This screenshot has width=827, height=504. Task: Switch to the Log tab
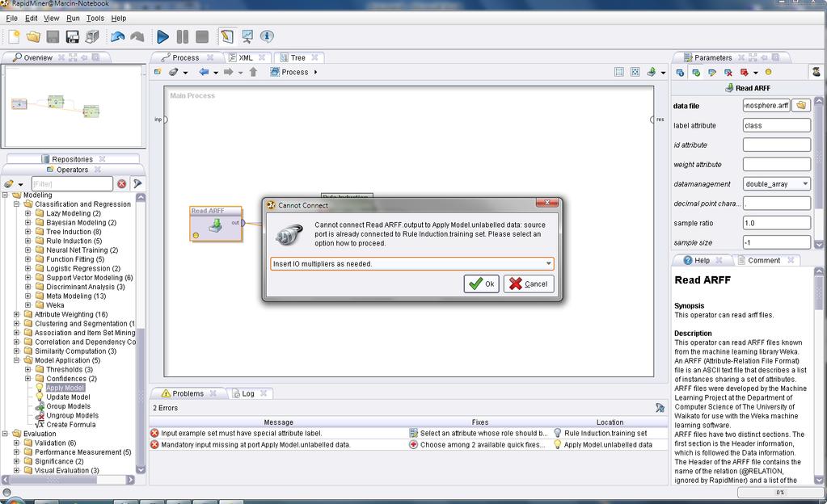(248, 393)
